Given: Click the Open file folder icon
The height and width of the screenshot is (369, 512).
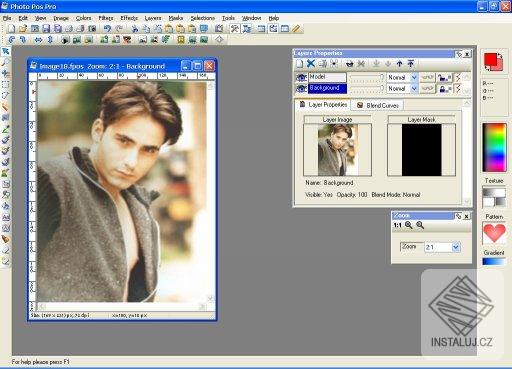Looking at the screenshot, I should (x=23, y=29).
